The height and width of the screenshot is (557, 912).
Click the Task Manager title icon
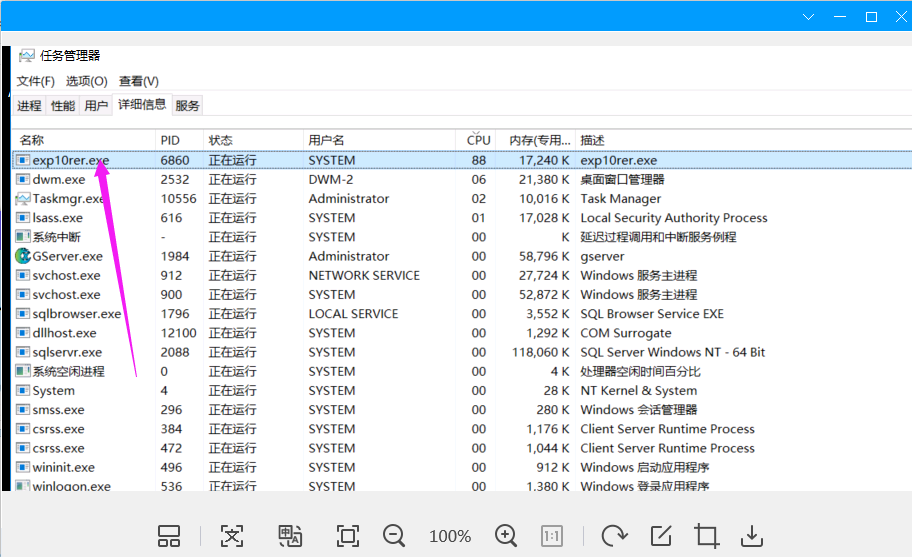(x=27, y=56)
